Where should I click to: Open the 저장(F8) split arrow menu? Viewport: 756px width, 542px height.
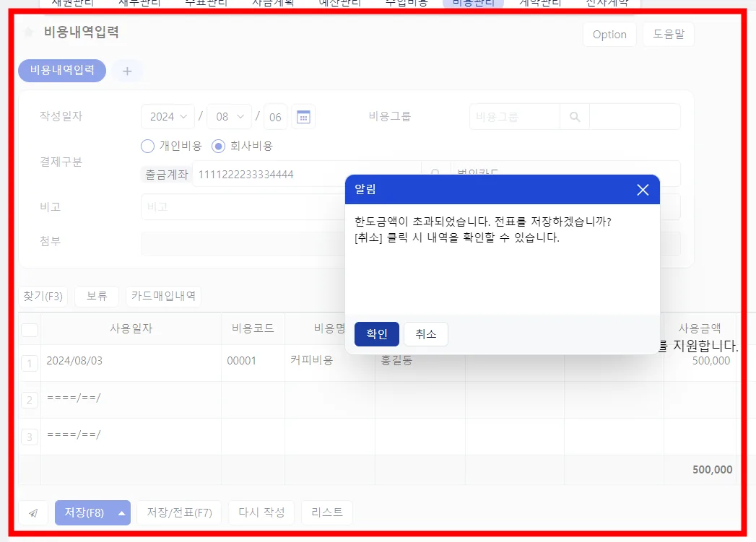tap(121, 512)
